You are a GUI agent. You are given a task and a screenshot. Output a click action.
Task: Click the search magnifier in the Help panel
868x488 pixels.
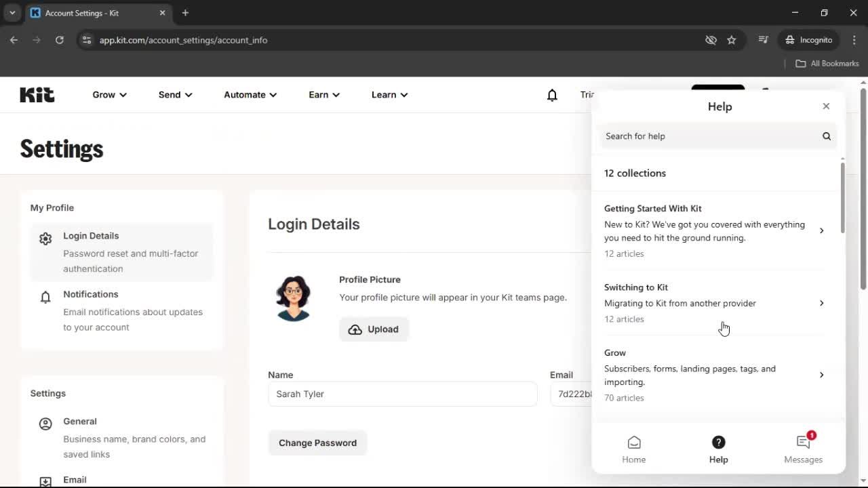click(827, 136)
